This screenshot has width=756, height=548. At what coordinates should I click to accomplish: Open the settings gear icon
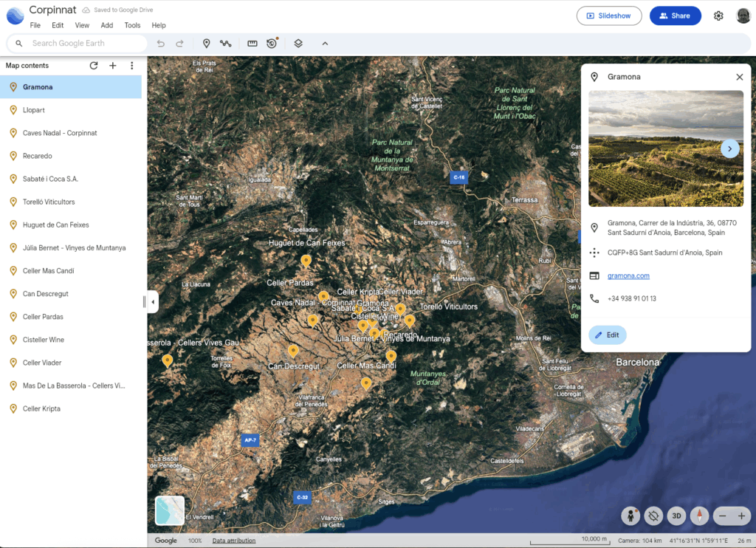coord(718,16)
